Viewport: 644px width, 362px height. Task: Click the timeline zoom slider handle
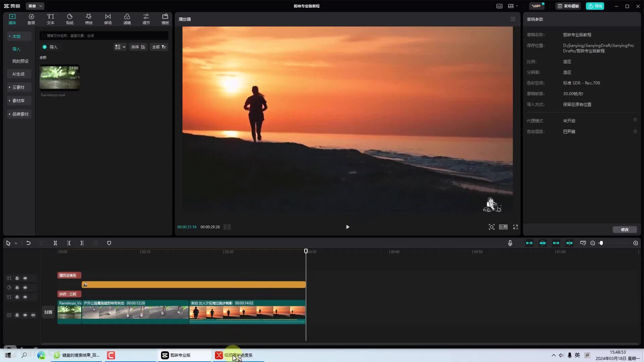pos(601,243)
